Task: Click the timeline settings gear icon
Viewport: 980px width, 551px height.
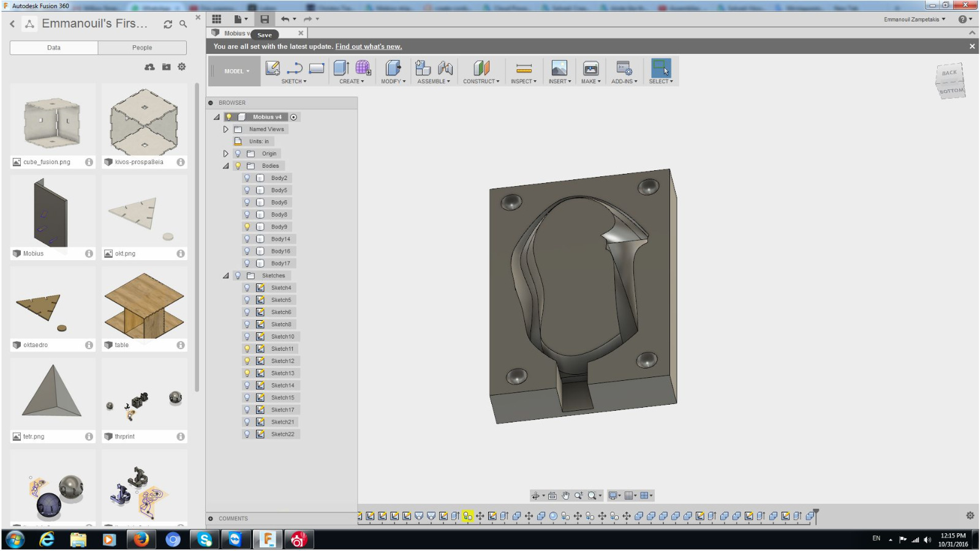Action: [x=970, y=515]
